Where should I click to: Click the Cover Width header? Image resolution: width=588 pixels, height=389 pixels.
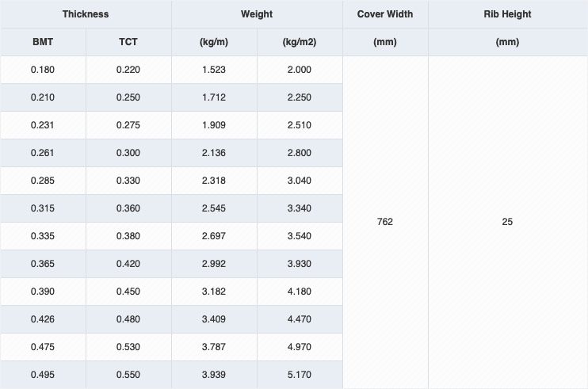point(385,14)
